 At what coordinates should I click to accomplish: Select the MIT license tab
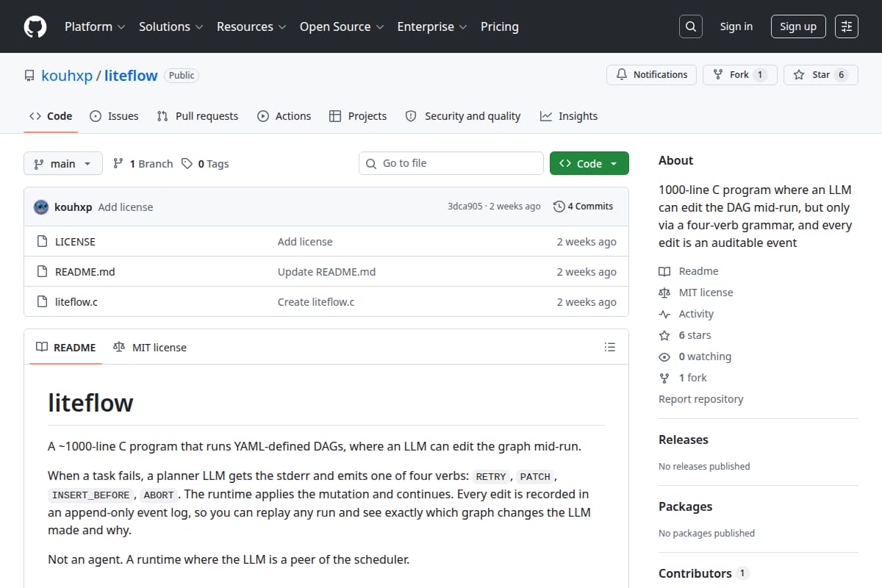tap(150, 348)
